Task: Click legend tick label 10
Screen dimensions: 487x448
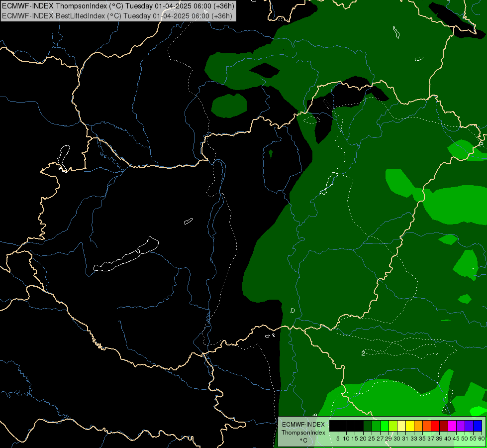Action: (x=346, y=439)
